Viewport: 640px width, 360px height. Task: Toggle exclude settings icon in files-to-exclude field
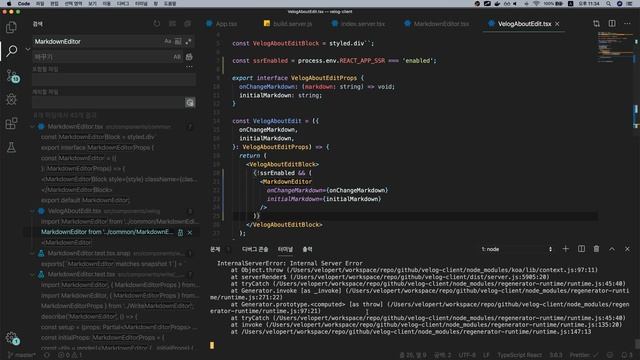click(190, 102)
